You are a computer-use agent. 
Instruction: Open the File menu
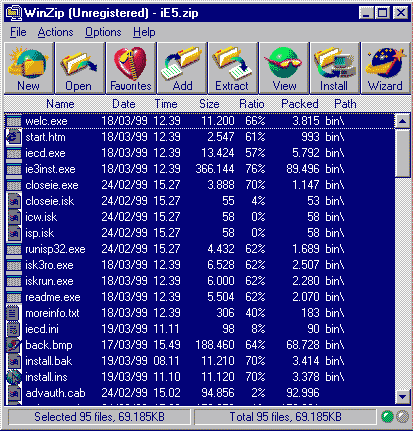[x=18, y=32]
